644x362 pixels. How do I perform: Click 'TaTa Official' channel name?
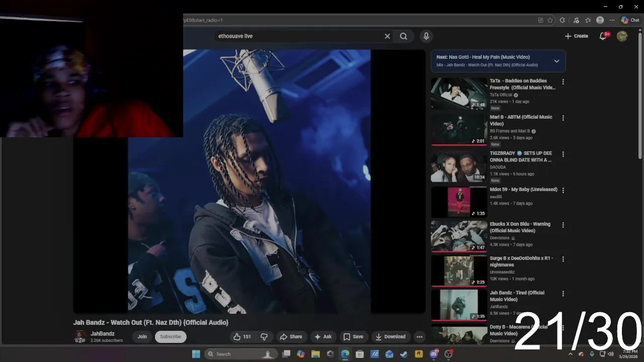point(501,95)
